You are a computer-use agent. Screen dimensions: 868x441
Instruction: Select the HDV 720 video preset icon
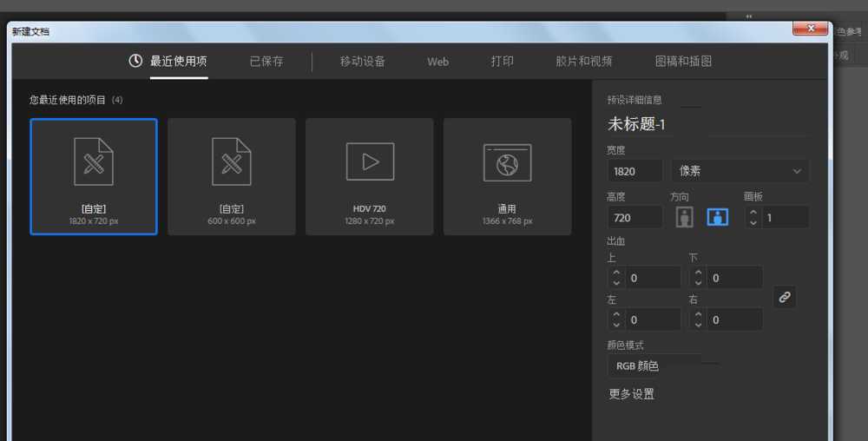tap(370, 161)
